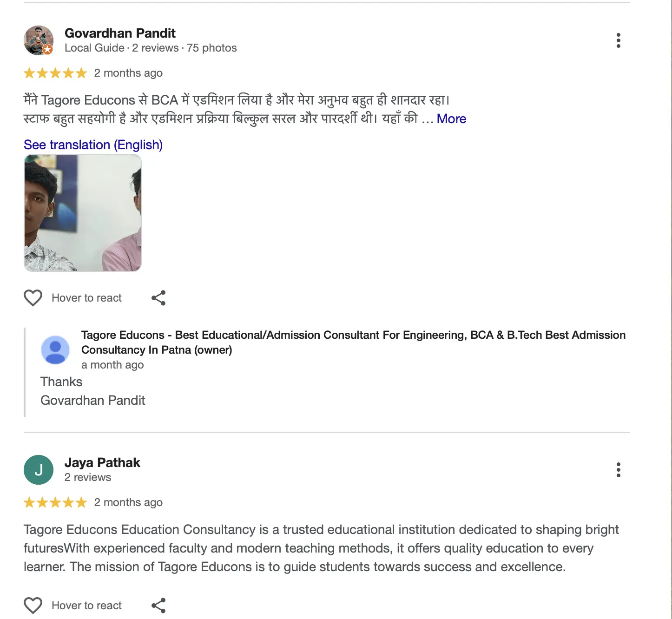Open Jaya Pathak's profile name link
Viewport: 672px width, 619px height.
102,463
